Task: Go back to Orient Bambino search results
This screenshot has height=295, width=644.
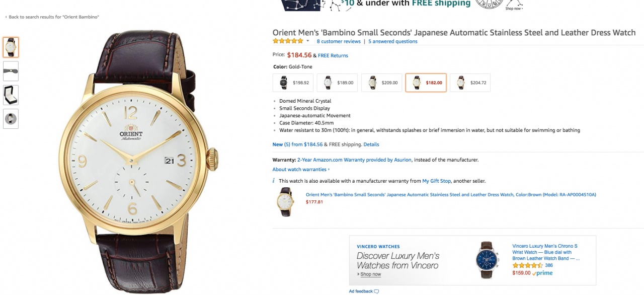Action: pos(52,17)
